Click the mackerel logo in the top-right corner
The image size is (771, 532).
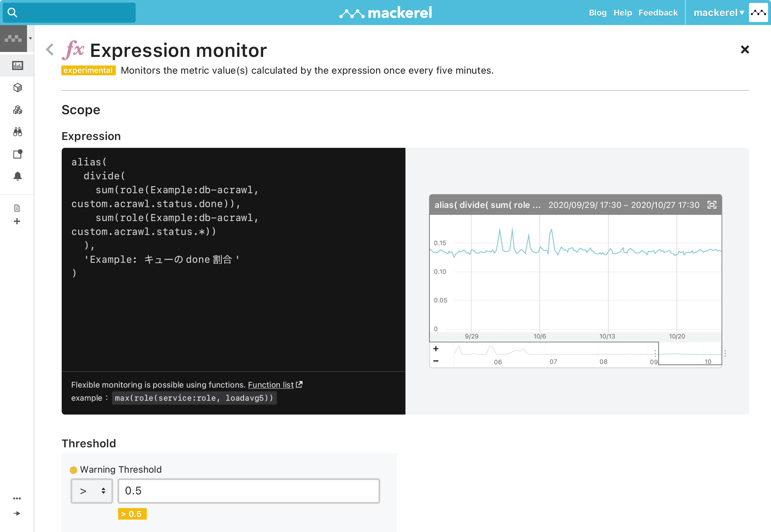pyautogui.click(x=758, y=13)
